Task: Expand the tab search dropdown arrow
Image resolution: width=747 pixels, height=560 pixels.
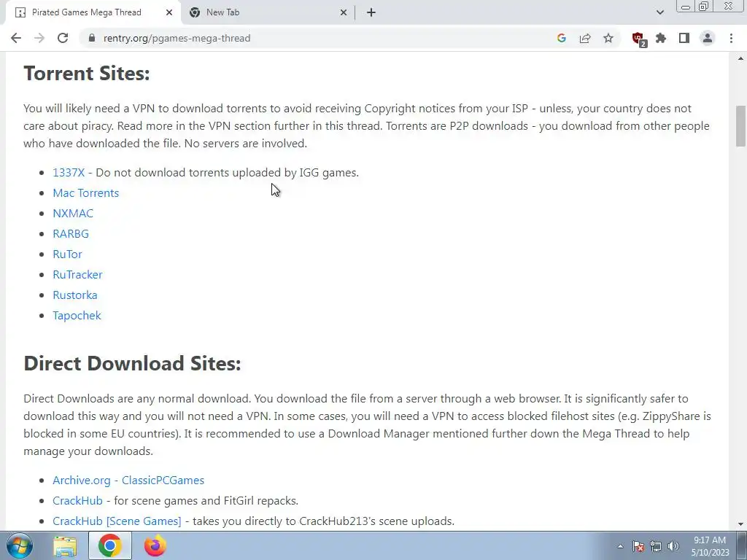Action: (x=659, y=12)
